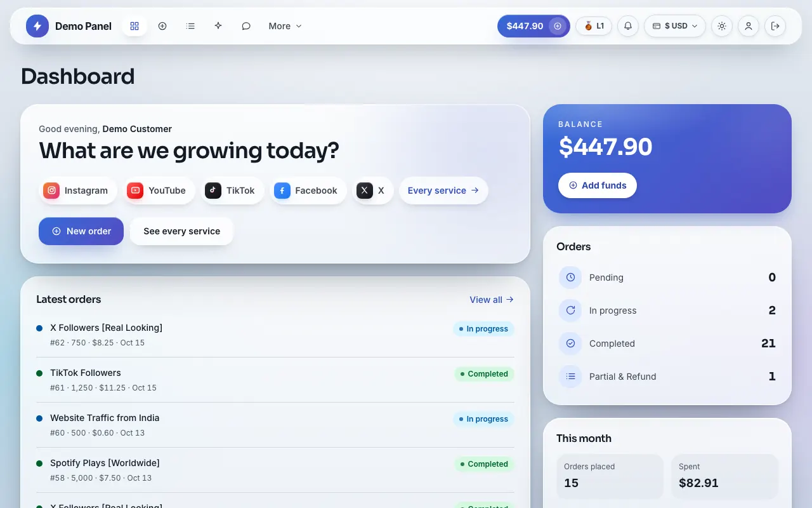Open order #62 X Followers [Real Looking]
The image size is (812, 508).
(275, 335)
